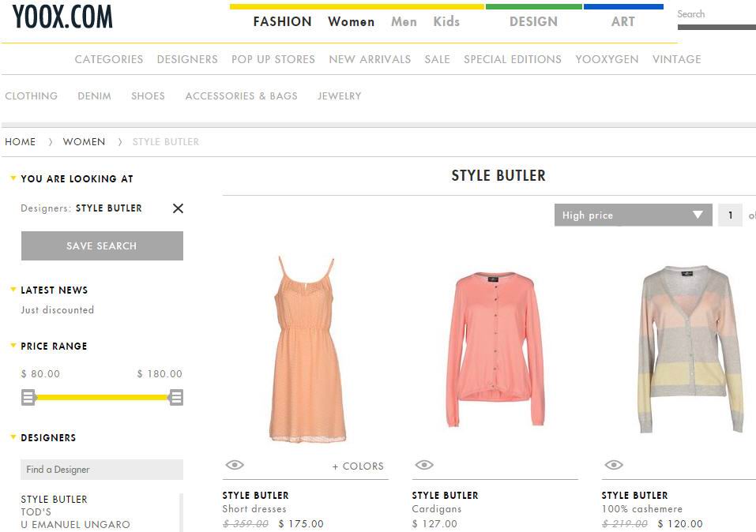The width and height of the screenshot is (756, 532).
Task: Switch to the Women tab
Action: click(x=351, y=21)
